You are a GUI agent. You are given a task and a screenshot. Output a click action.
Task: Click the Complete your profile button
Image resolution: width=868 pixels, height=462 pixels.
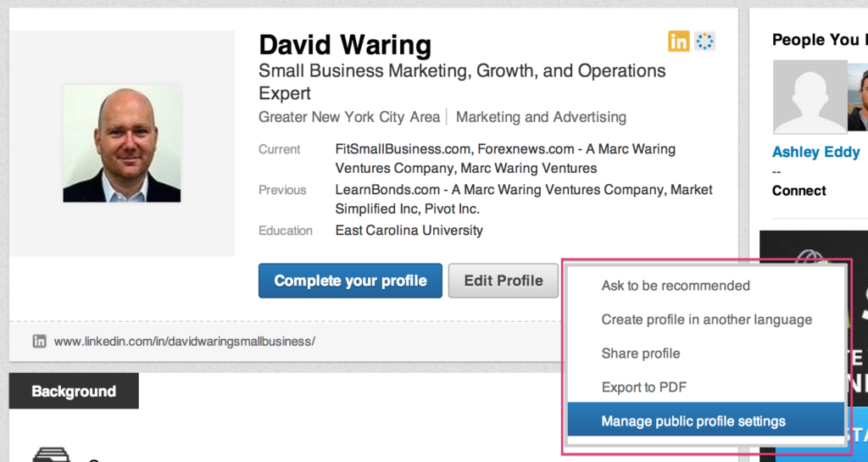click(350, 281)
